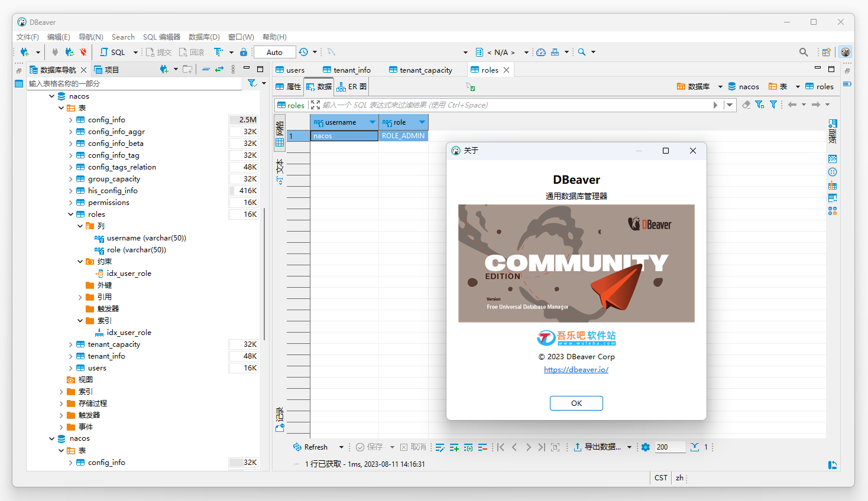Click the Auto transaction mode field
868x501 pixels.
pos(274,52)
